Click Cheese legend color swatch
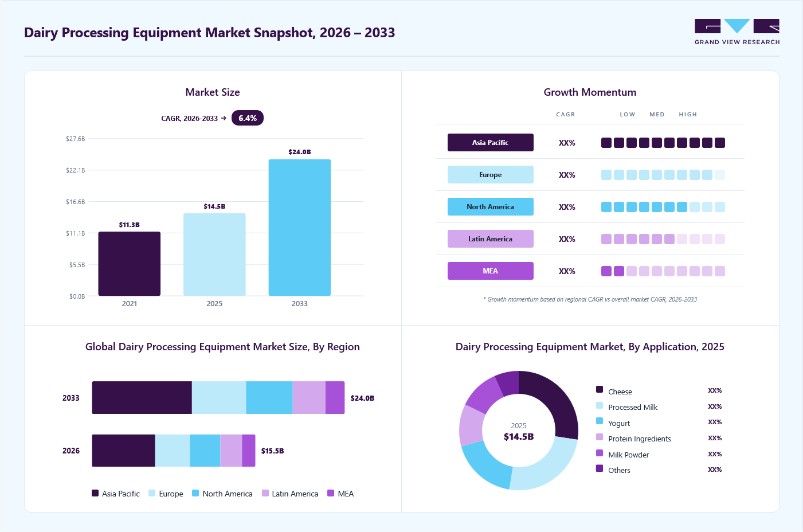 [600, 389]
